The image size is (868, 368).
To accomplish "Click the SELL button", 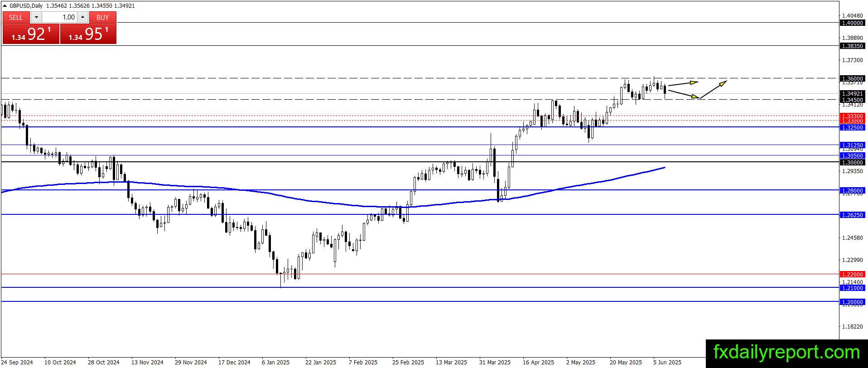I will 16,17.
